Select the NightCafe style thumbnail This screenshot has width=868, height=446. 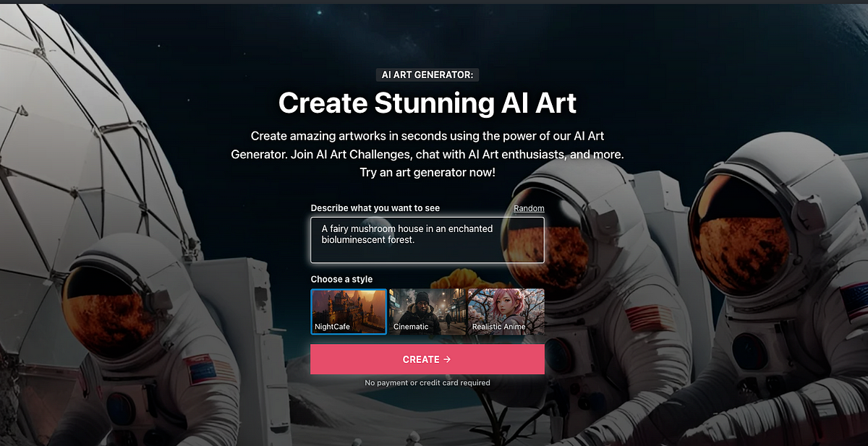(349, 312)
